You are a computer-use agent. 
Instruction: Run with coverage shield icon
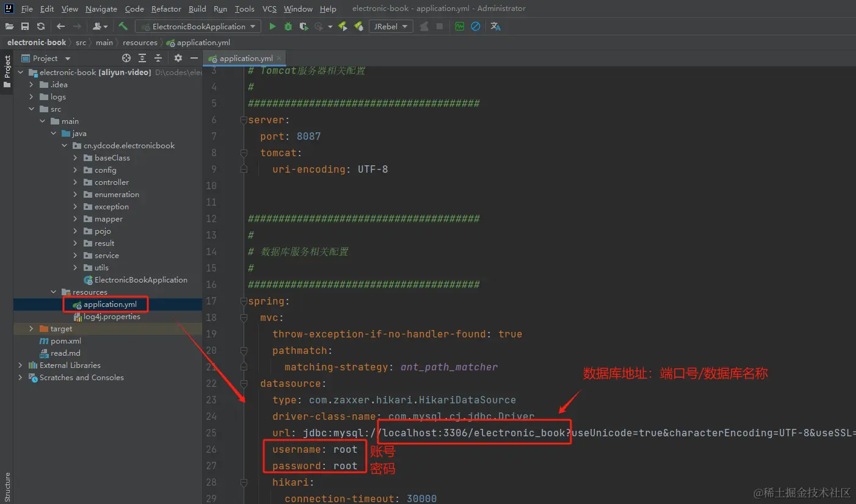pos(303,26)
